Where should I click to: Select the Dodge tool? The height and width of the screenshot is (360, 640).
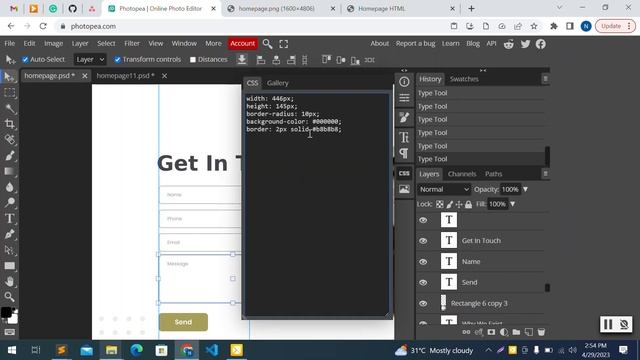(x=9, y=202)
